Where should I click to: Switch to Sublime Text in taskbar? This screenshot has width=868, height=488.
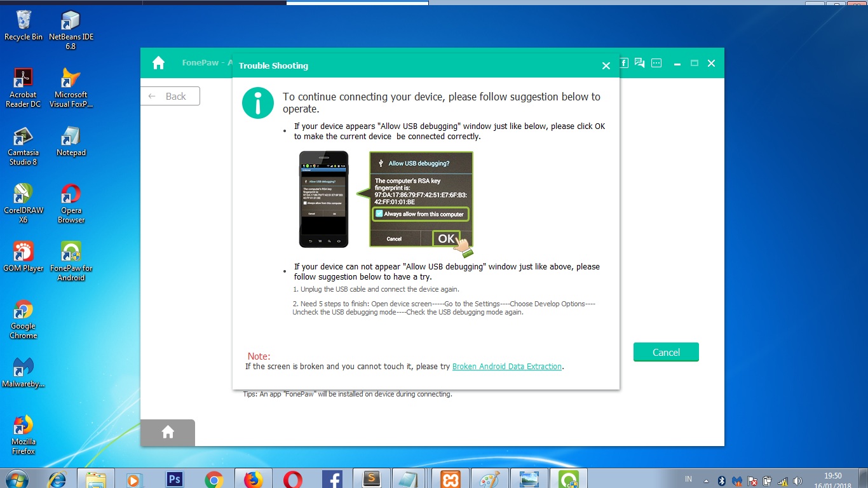coord(371,479)
